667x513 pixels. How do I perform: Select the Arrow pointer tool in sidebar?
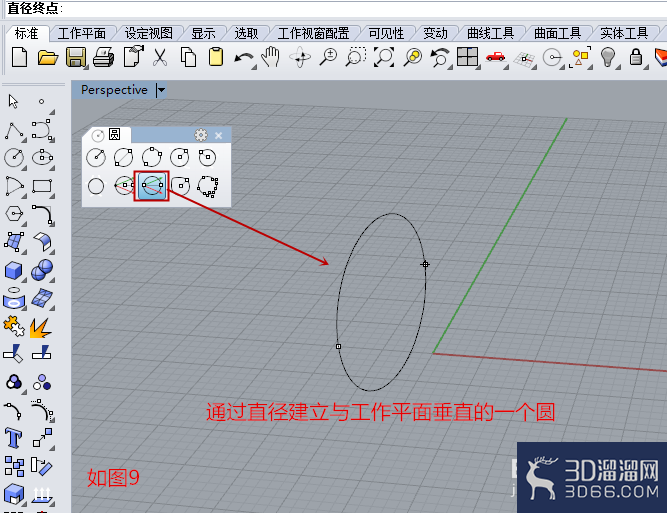pos(13,102)
